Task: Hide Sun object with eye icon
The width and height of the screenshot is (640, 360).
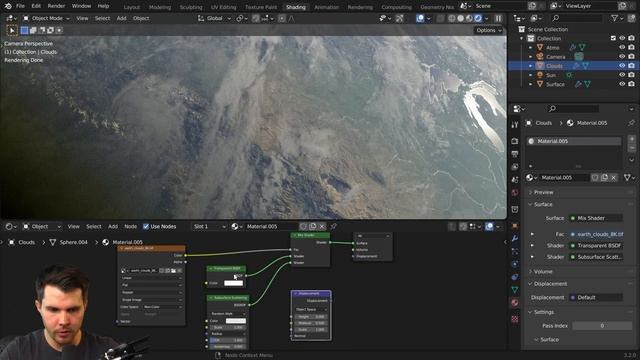Action: (622, 75)
